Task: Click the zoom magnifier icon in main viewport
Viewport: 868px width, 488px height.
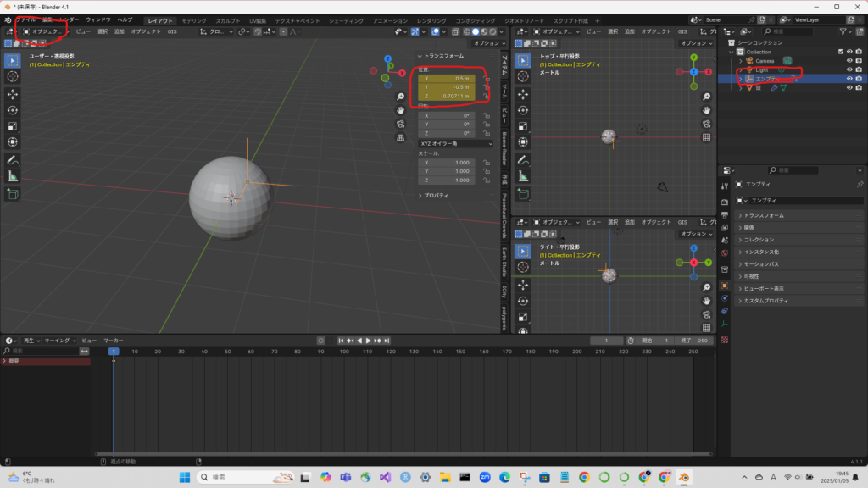Action: pyautogui.click(x=400, y=97)
